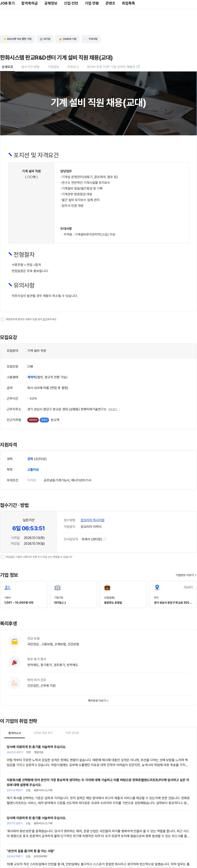This screenshot has height=868, width=197.
Task: Select the 접수기간·방법 tab
Action: (30, 67)
